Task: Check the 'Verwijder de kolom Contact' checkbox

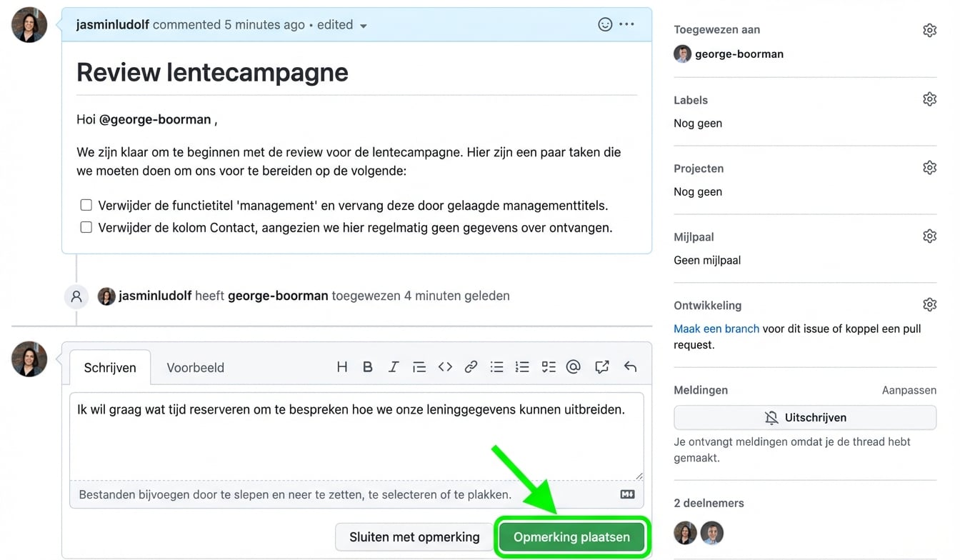Action: 86,227
